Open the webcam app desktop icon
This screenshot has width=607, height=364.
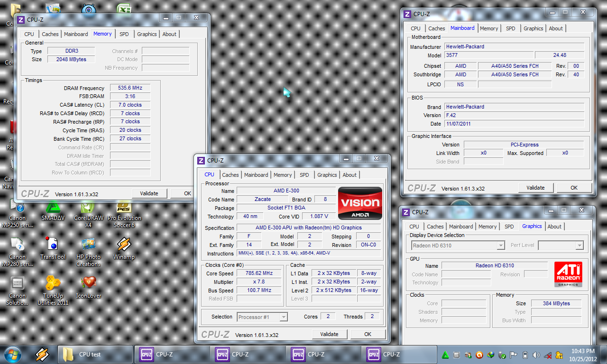click(88, 9)
